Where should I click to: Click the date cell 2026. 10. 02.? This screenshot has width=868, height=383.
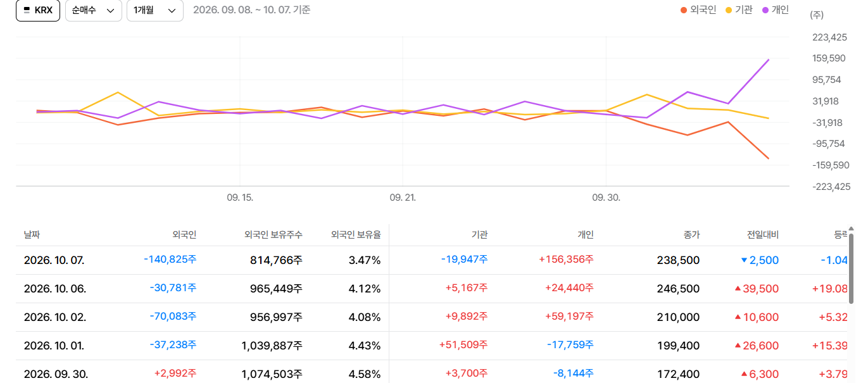tap(54, 317)
